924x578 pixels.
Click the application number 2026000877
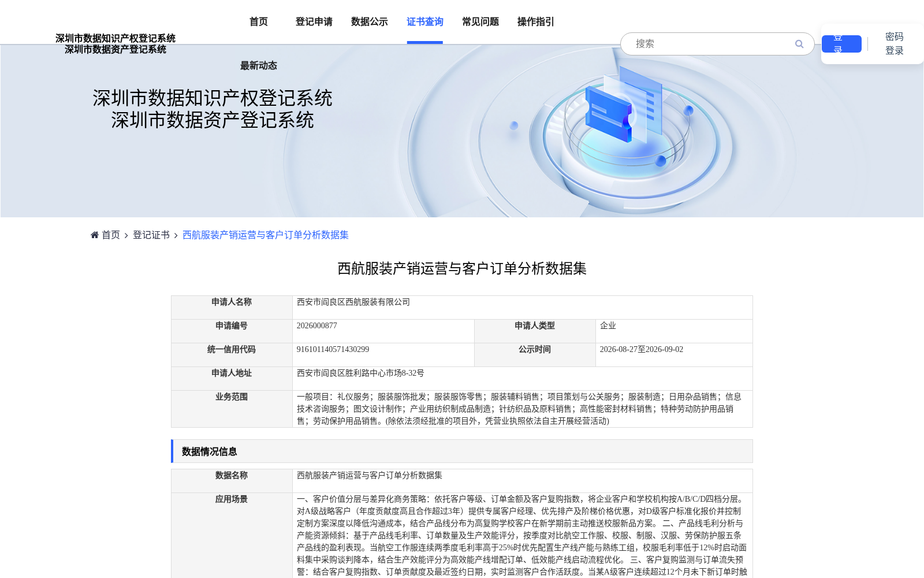point(317,326)
